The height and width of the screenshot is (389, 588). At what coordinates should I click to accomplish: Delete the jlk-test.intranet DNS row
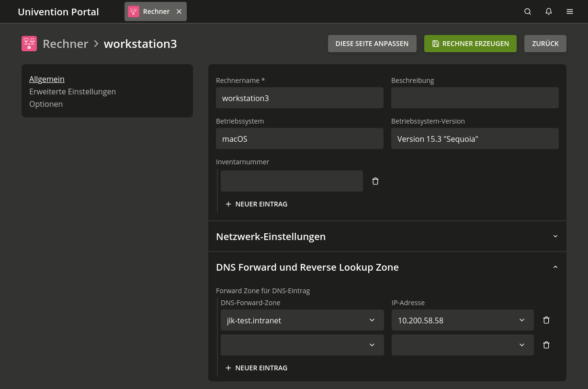(546, 320)
